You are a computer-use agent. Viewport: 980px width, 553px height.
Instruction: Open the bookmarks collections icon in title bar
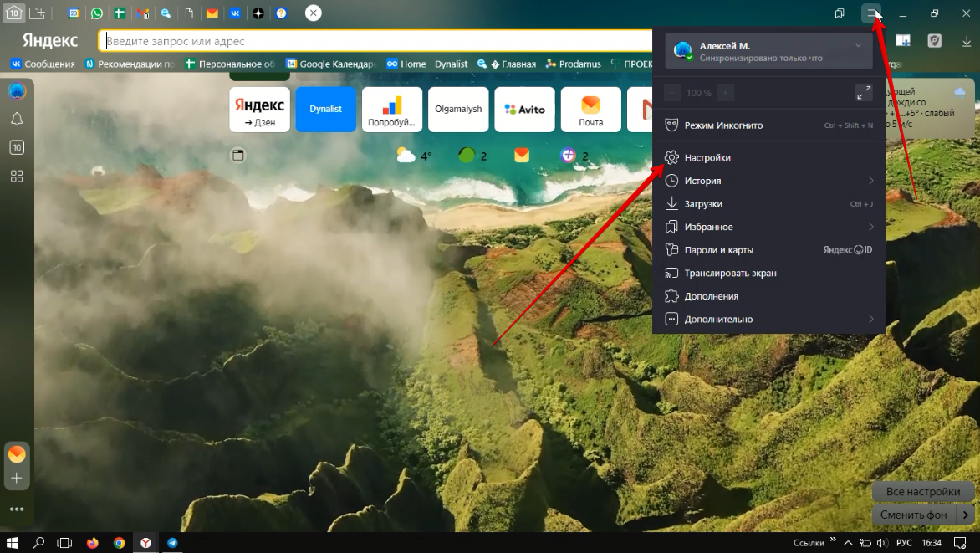pyautogui.click(x=840, y=13)
